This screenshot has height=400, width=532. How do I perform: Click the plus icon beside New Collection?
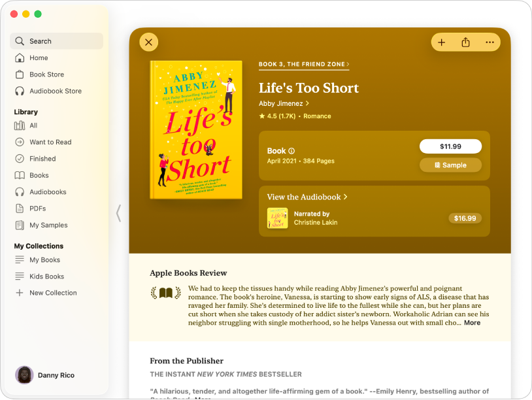[x=20, y=293]
